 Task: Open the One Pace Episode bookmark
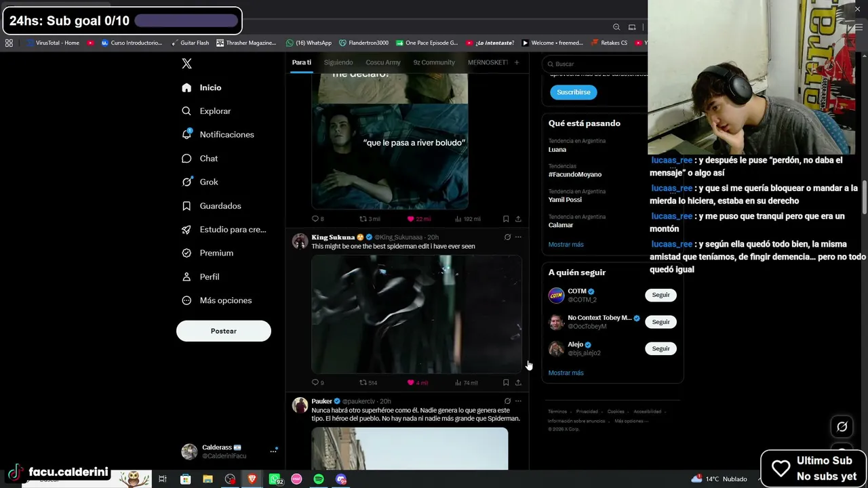(x=427, y=43)
